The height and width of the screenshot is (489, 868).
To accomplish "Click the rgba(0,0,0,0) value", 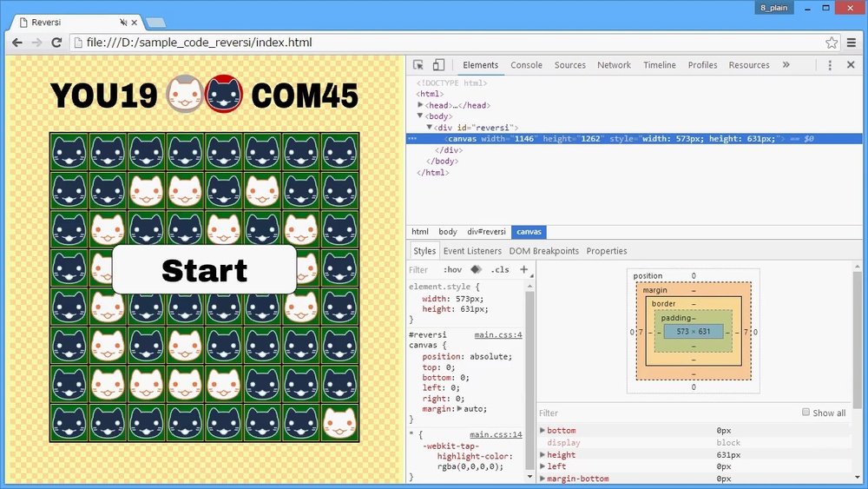I will tap(470, 466).
